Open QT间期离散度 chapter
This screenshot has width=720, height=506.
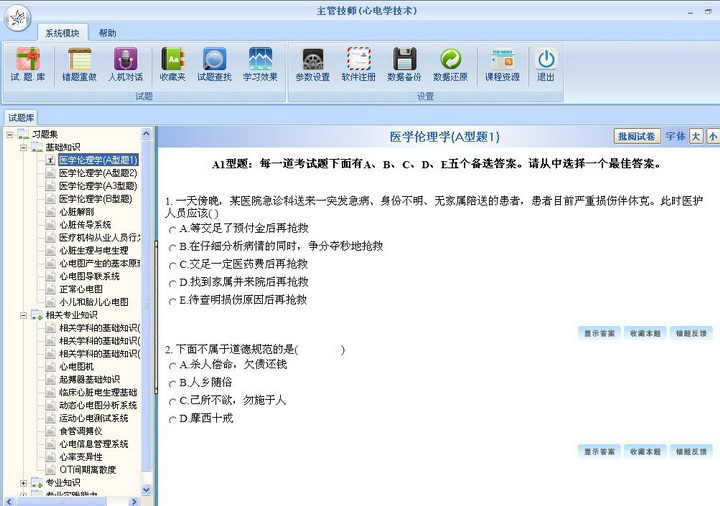87,469
